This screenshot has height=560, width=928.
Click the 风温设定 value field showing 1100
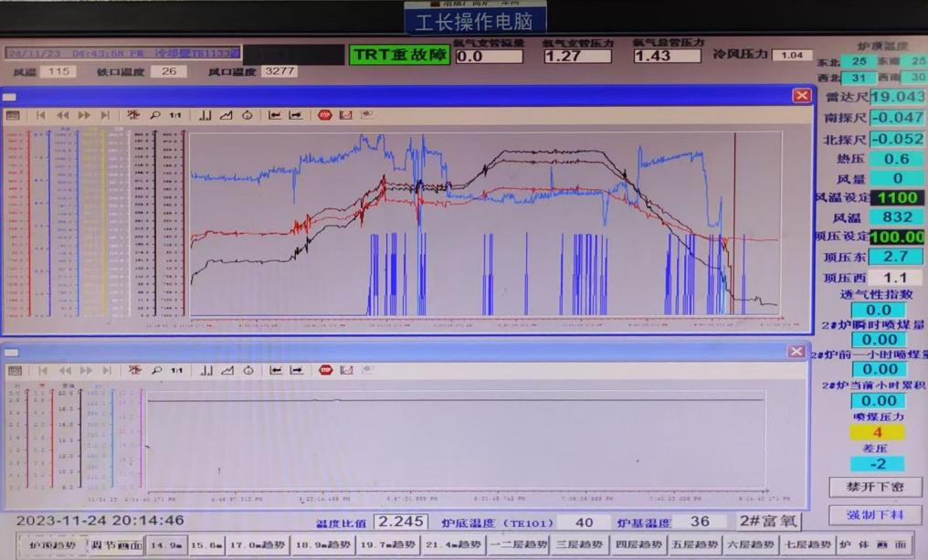coord(896,197)
